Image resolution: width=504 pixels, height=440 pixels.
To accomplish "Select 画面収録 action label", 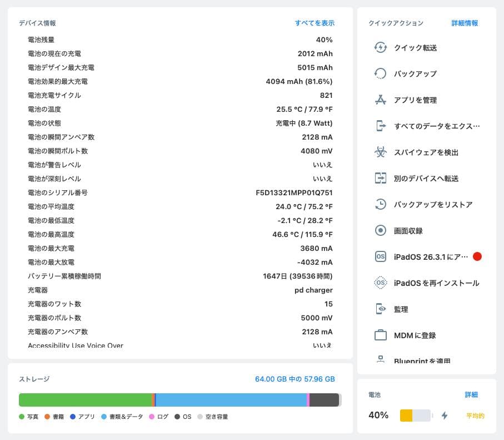I will point(408,231).
